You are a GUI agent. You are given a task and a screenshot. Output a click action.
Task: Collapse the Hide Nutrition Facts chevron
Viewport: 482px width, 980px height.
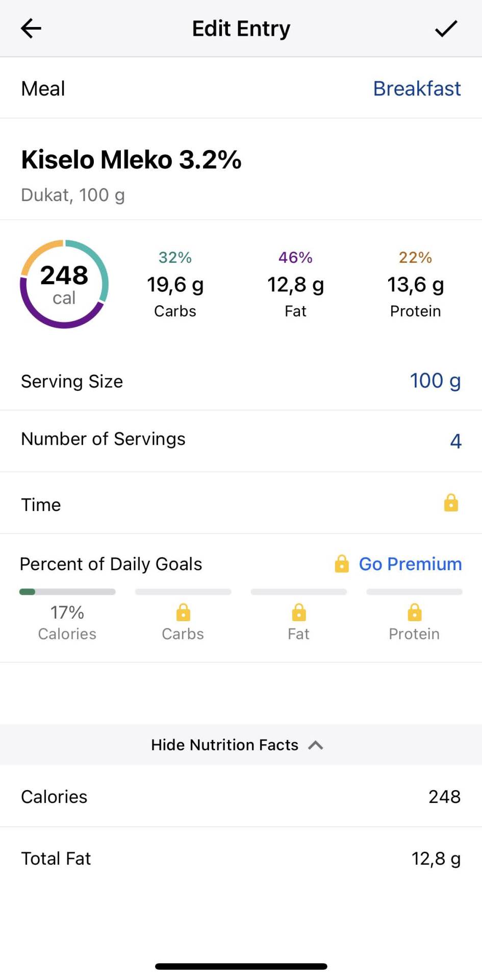pos(316,745)
